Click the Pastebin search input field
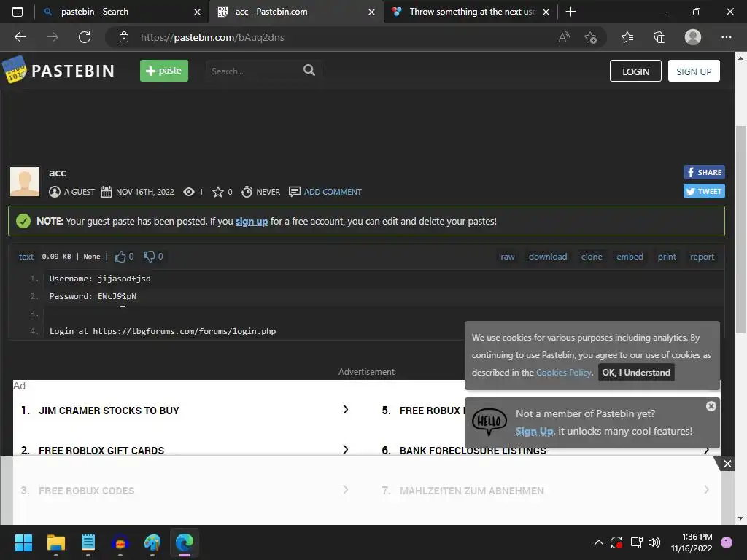Image resolution: width=747 pixels, height=560 pixels. click(255, 71)
